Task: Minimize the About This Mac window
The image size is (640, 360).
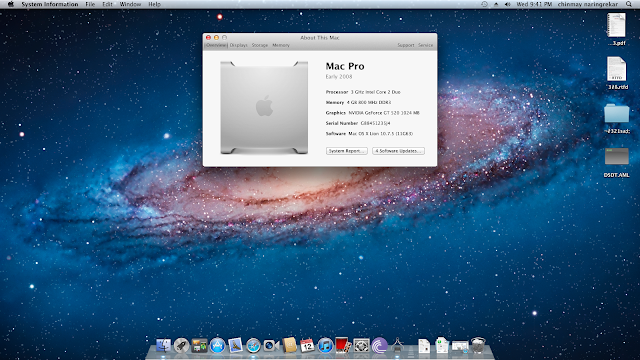Action: click(216, 38)
